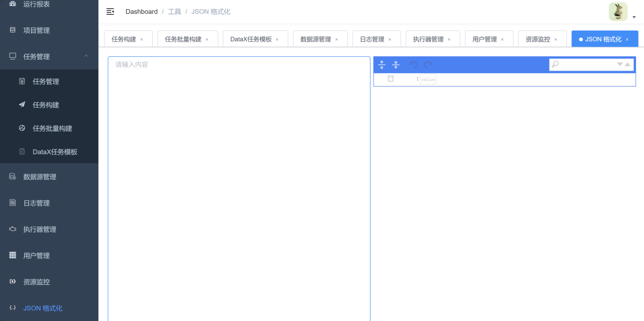Open 执行器管理 from the sidebar
Image resolution: width=644 pixels, height=321 pixels.
pos(40,230)
